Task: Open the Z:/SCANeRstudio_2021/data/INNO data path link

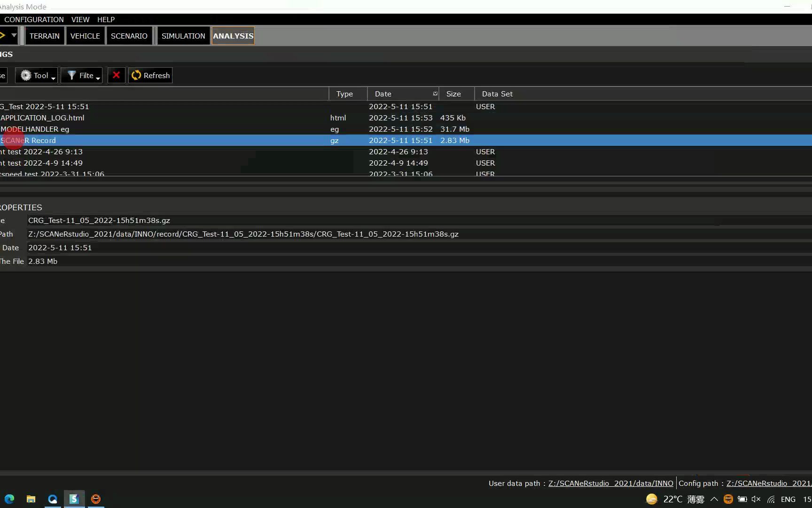Action: pyautogui.click(x=610, y=483)
